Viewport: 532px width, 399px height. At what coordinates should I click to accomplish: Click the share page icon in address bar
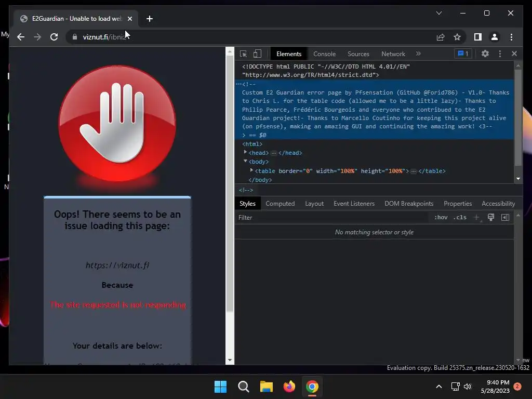[x=441, y=37]
